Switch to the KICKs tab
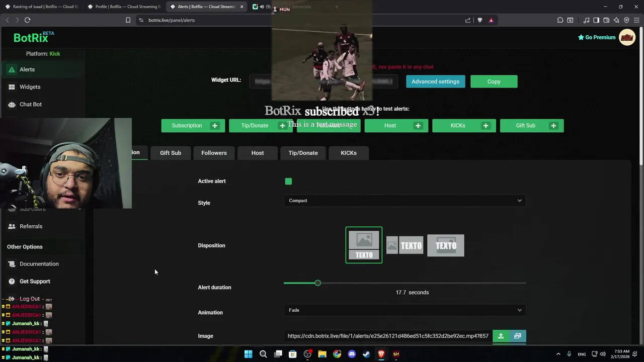The width and height of the screenshot is (644, 362). (x=349, y=153)
